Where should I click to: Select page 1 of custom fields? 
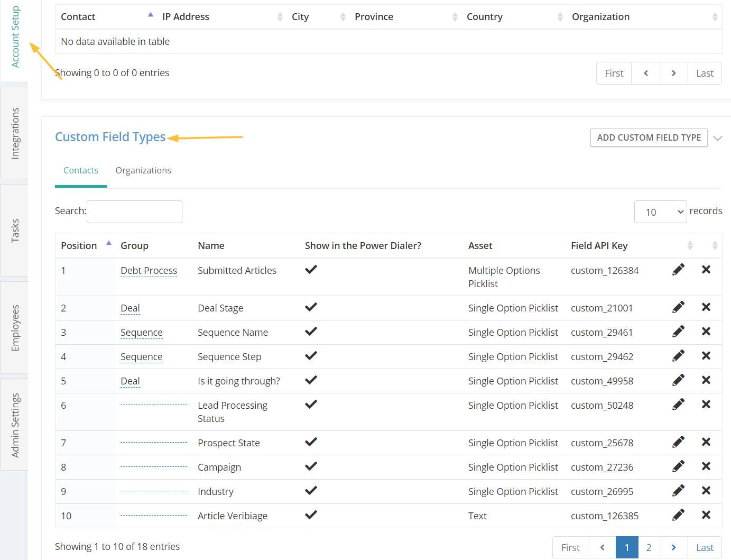[x=627, y=548]
